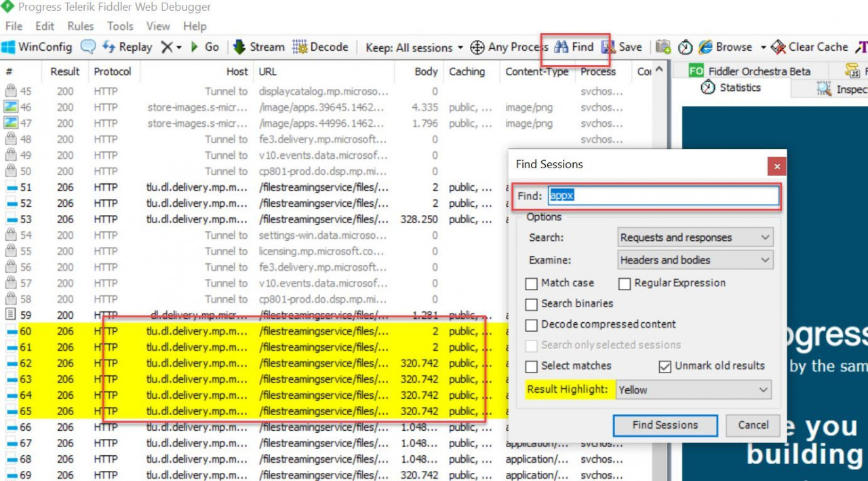868x481 pixels.
Task: Open the Keep: All sessions dropdown
Action: [x=414, y=47]
